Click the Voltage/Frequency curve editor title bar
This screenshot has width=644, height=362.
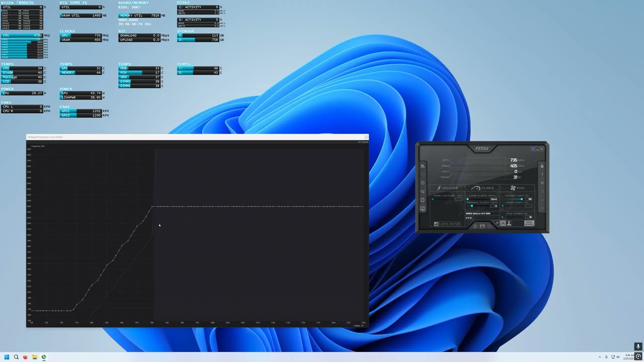pyautogui.click(x=197, y=137)
